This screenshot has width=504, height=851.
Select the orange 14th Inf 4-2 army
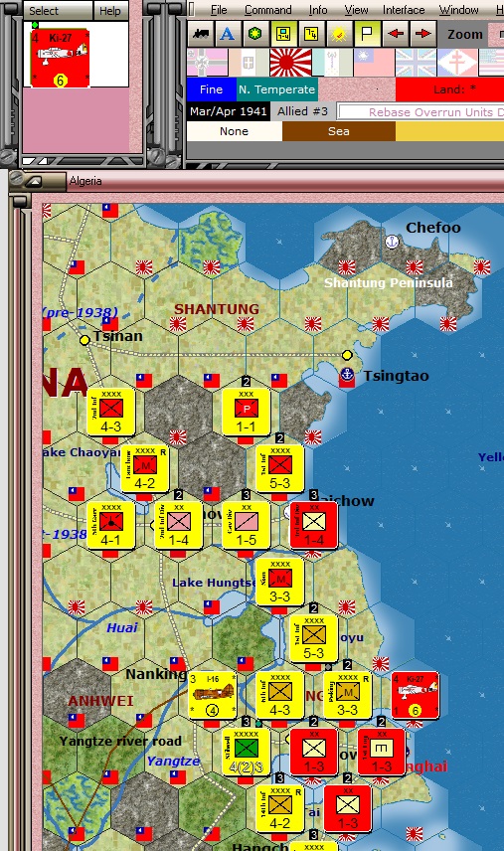click(280, 808)
